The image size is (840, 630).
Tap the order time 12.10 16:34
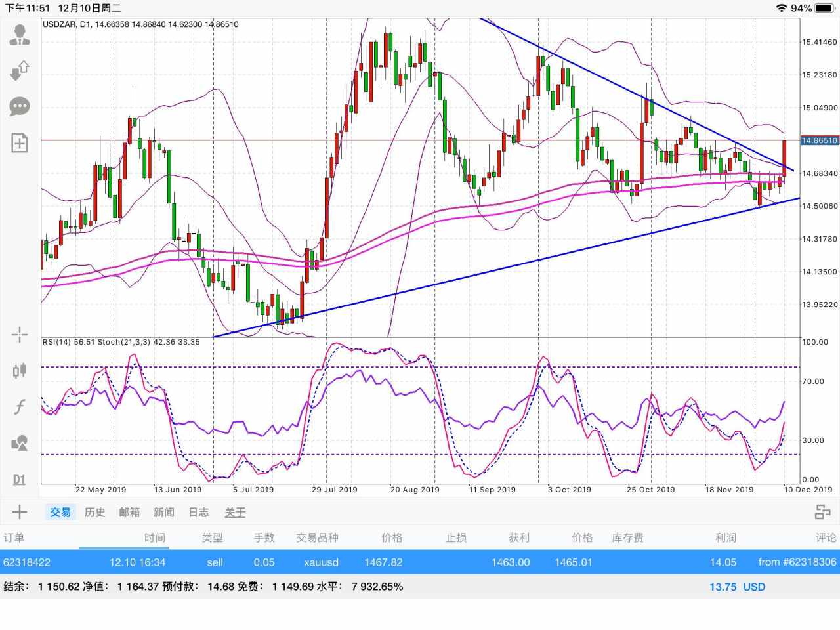(137, 562)
